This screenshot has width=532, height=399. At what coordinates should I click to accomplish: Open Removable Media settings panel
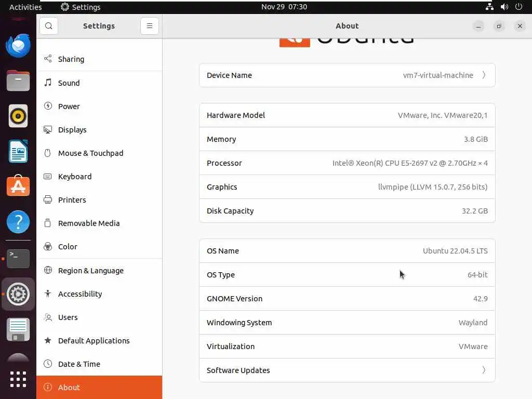99,223
